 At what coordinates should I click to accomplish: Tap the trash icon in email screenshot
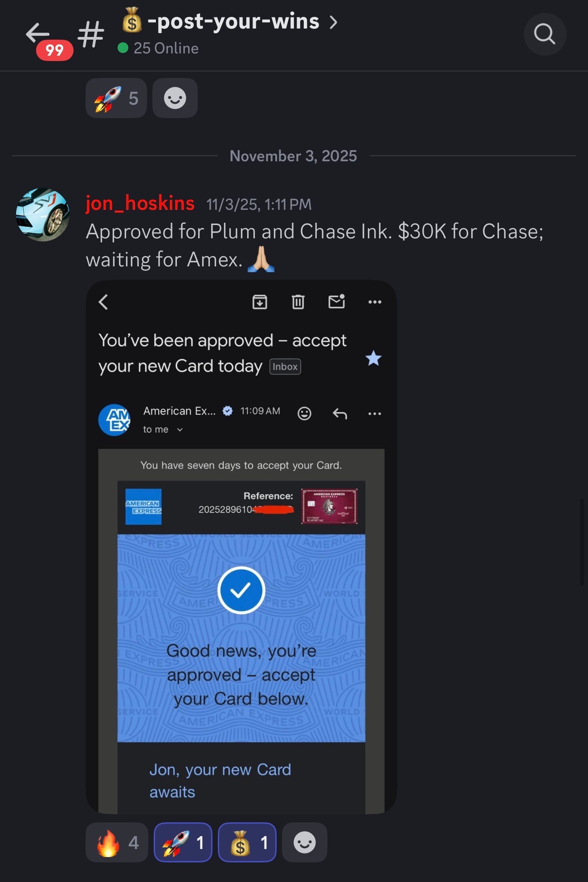[298, 302]
